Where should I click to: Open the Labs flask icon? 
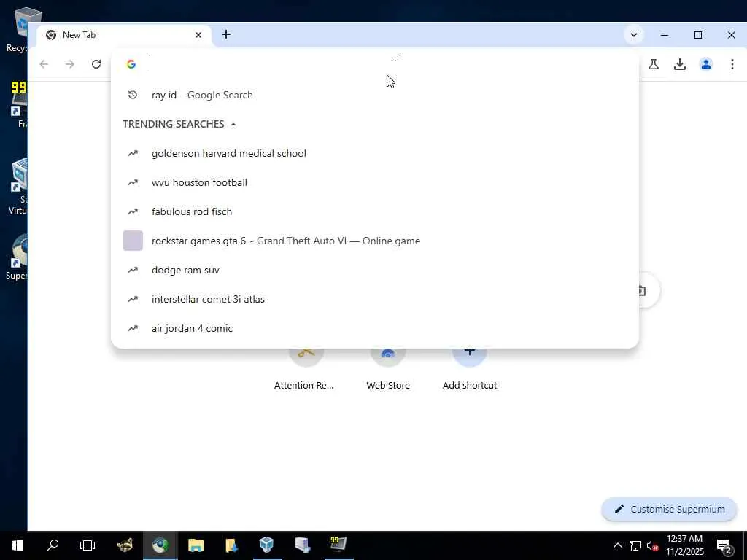pos(654,64)
